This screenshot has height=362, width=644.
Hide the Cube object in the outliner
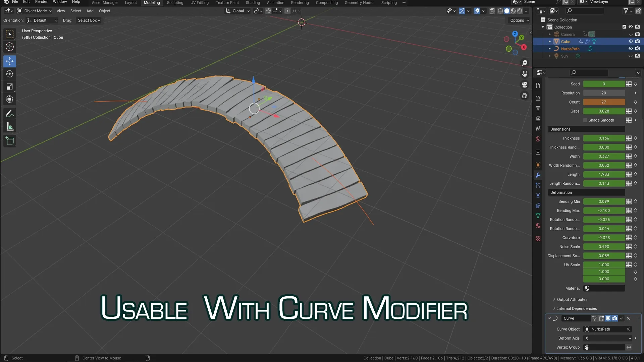[631, 41]
